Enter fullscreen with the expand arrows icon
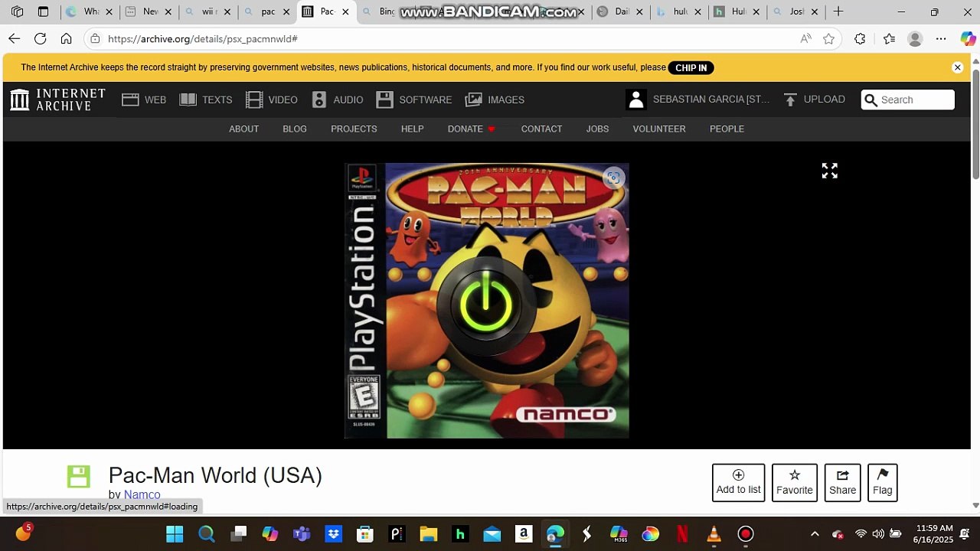This screenshot has width=980, height=551. pyautogui.click(x=830, y=171)
